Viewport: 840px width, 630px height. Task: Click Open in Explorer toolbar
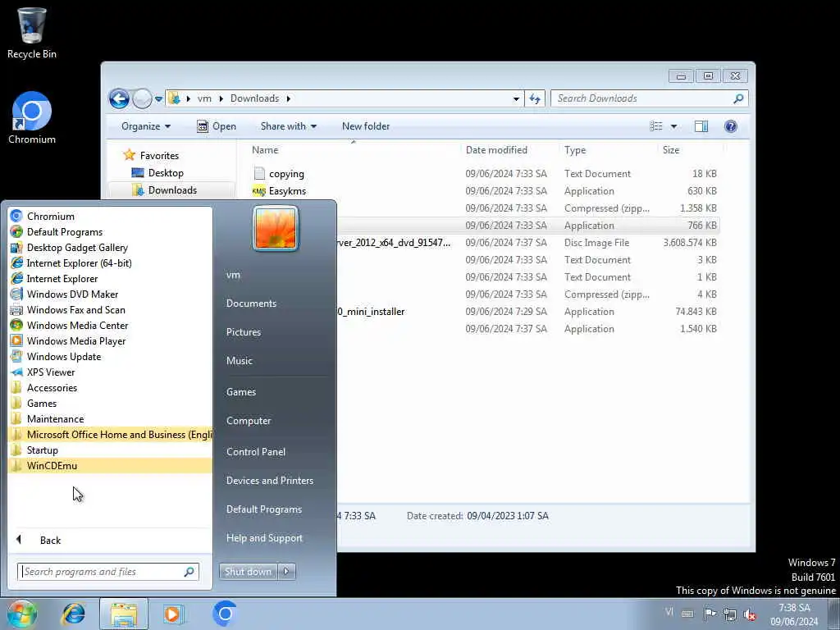[x=217, y=126]
